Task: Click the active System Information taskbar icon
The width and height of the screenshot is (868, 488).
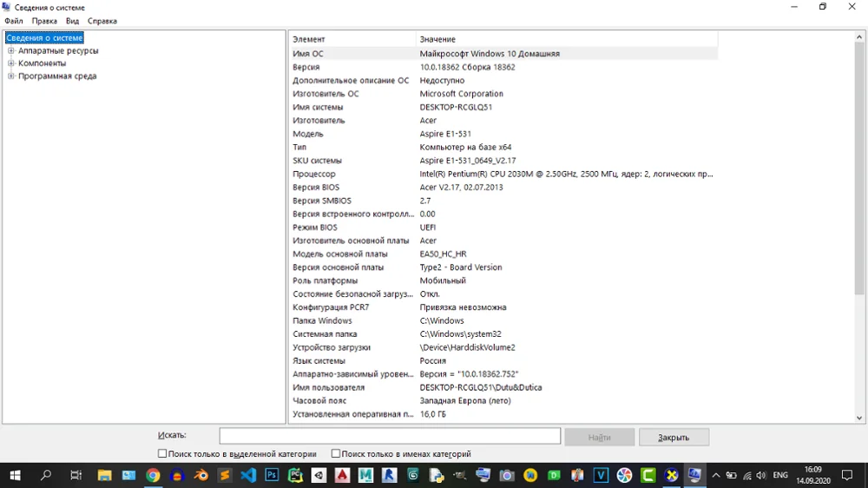Action: coord(694,475)
